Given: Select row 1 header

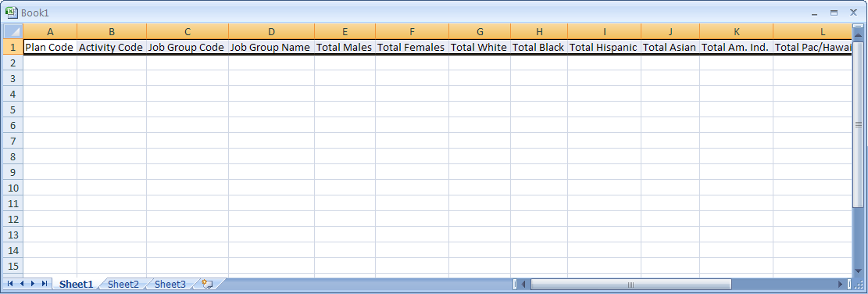Looking at the screenshot, I should point(13,47).
